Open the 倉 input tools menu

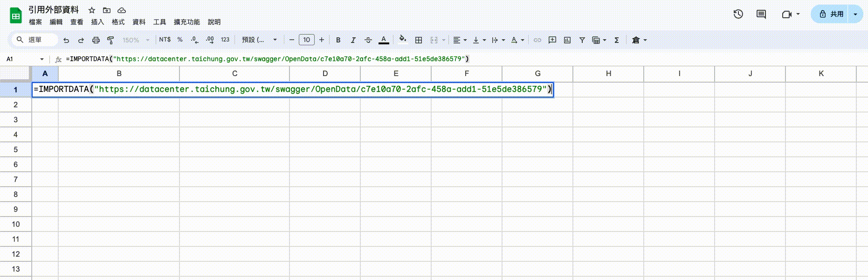[x=636, y=40]
